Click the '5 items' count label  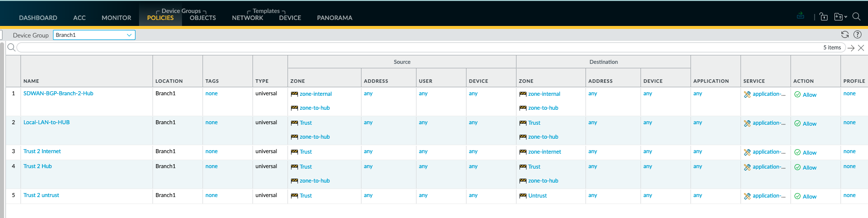(x=832, y=47)
